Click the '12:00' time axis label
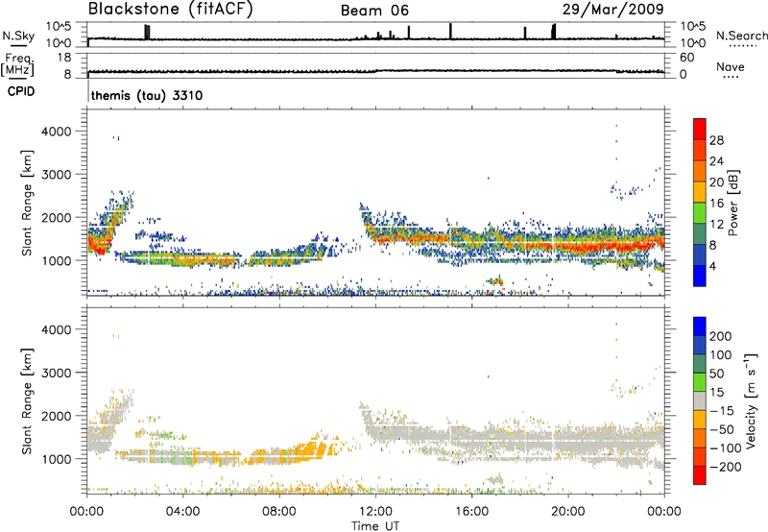 (x=375, y=512)
